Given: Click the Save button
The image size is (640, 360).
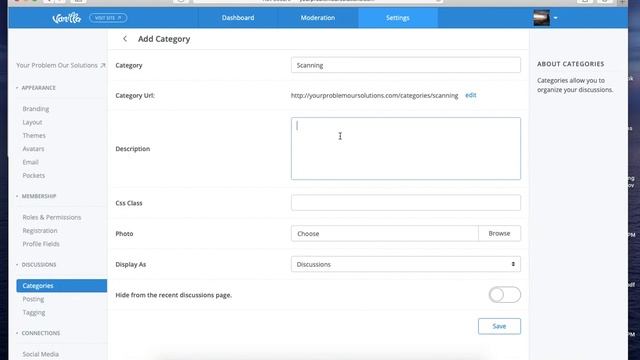Looking at the screenshot, I should tap(499, 326).
